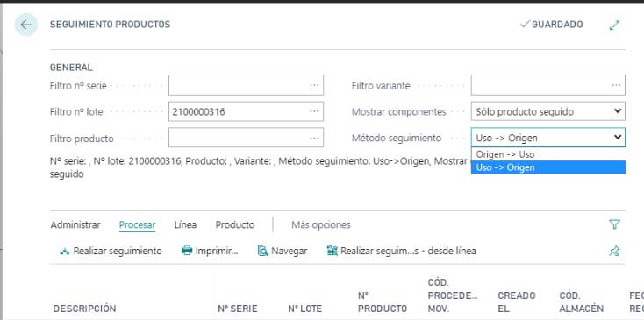Click the Nº SERIE column header
The image size is (644, 320).
tap(238, 309)
